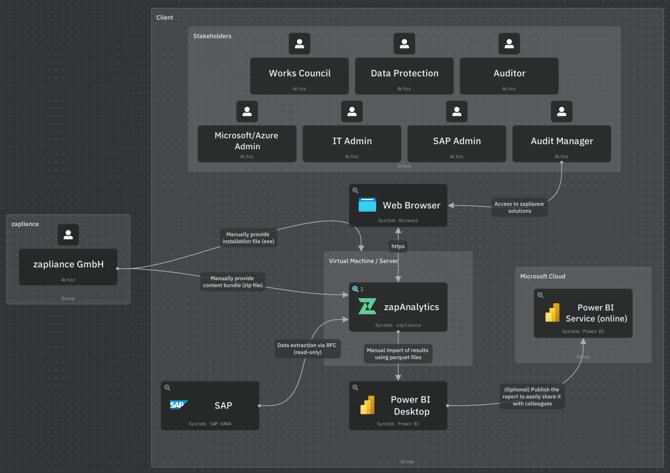
Task: Select the IT Admin actor node
Action: pyautogui.click(x=352, y=144)
